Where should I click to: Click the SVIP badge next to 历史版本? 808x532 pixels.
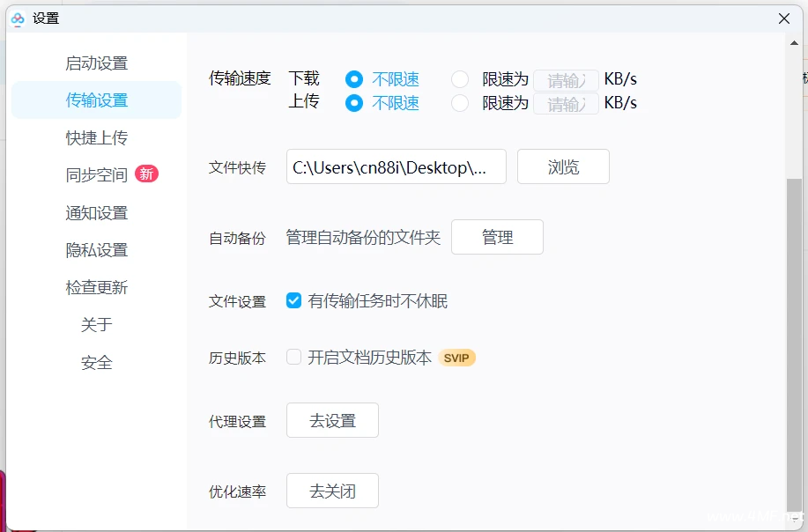[456, 358]
